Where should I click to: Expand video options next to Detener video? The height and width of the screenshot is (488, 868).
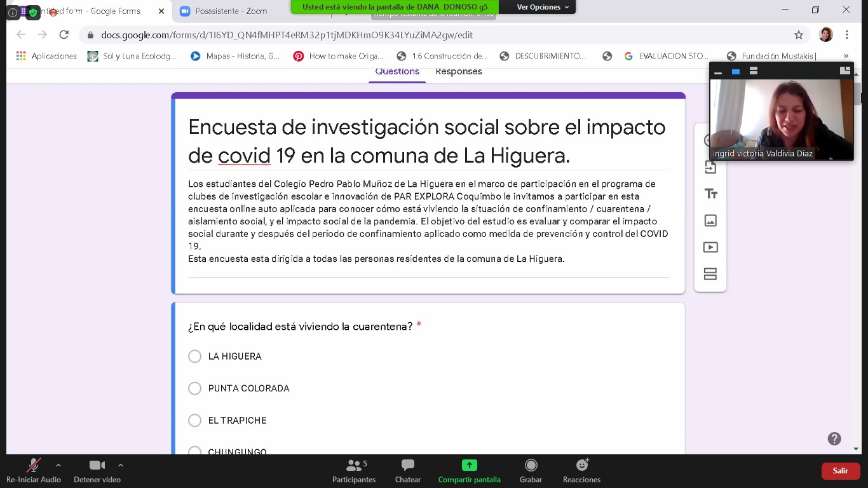(x=121, y=464)
